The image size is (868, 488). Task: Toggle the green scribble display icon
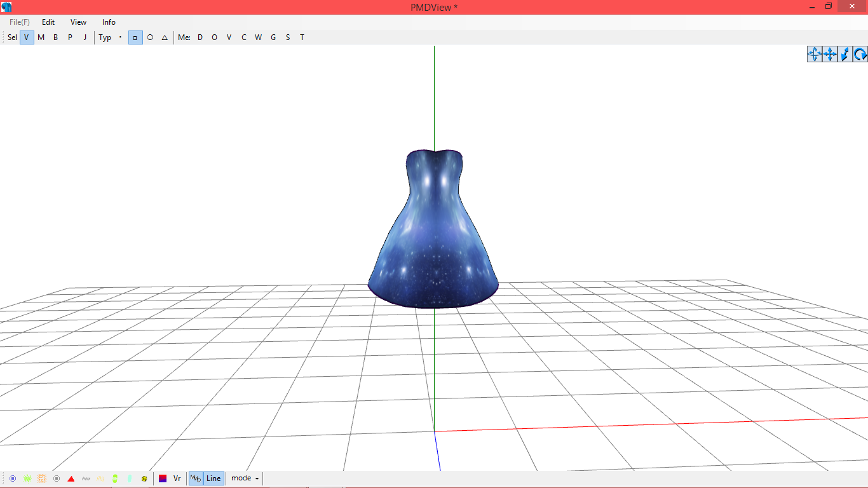point(27,478)
